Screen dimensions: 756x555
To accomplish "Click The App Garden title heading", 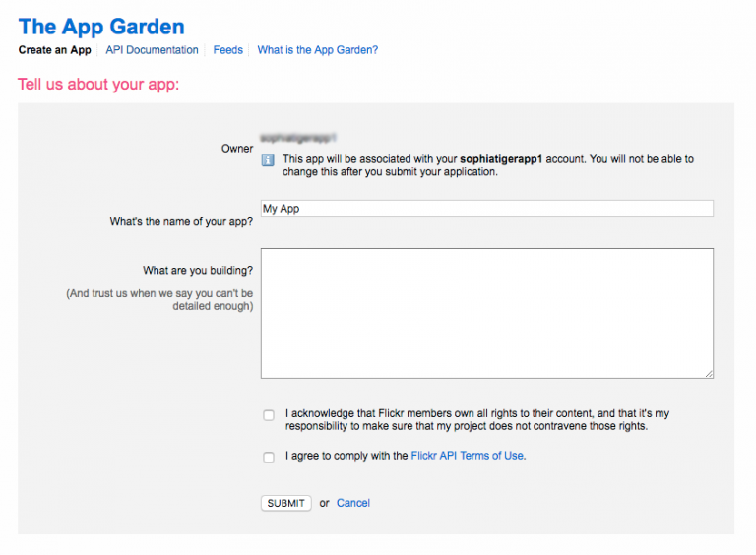I will tap(101, 27).
